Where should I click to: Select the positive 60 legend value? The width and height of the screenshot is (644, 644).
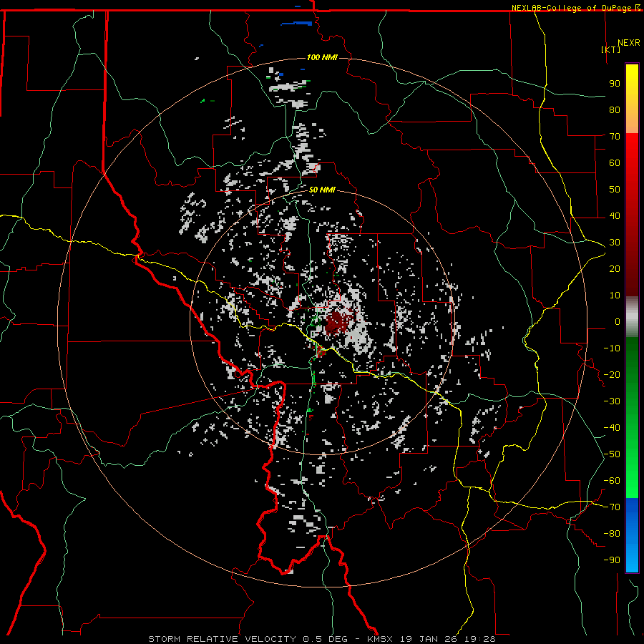point(615,163)
